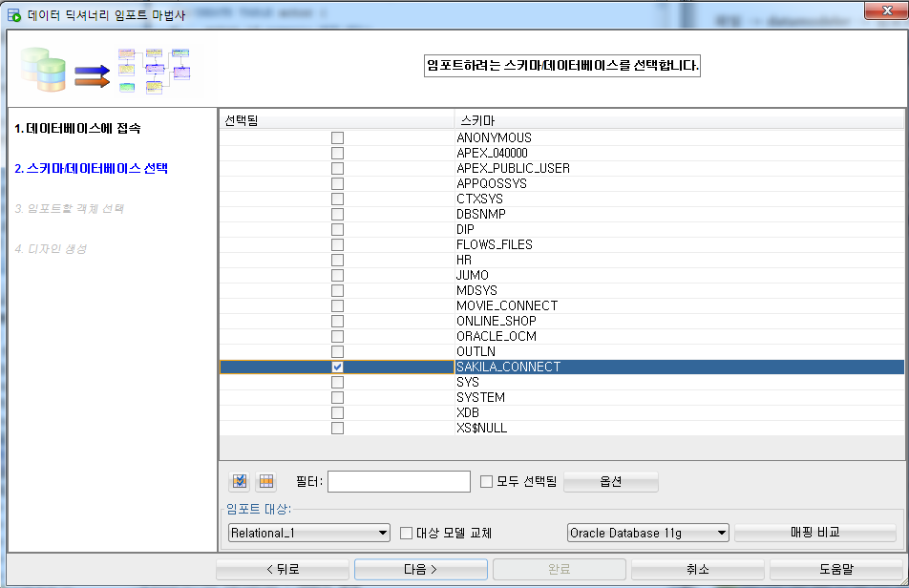This screenshot has width=909, height=588.
Task: Check the FLOWS_FILES schema checkbox
Action: coord(337,245)
